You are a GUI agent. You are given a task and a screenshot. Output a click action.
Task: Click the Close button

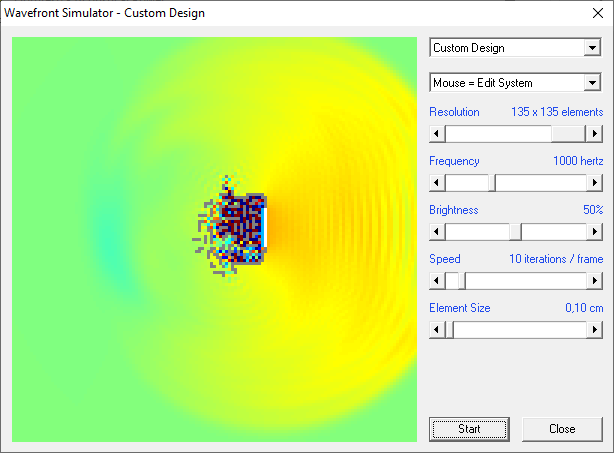(562, 429)
